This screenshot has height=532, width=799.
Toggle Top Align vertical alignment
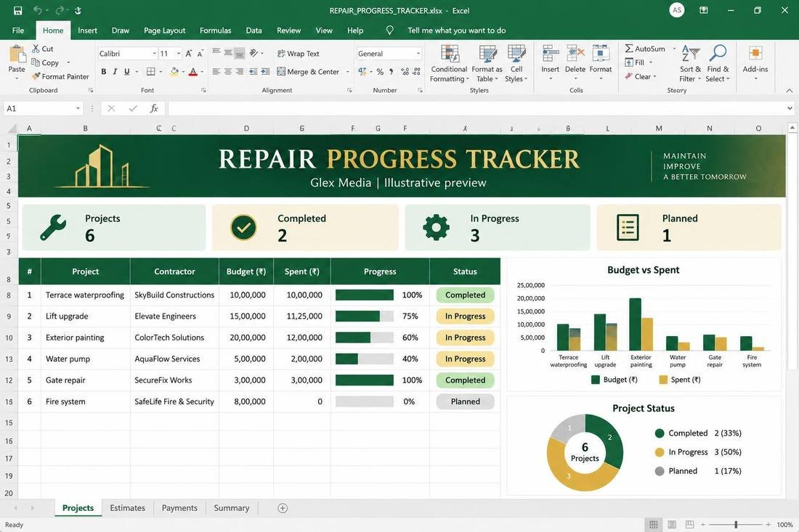tap(216, 53)
